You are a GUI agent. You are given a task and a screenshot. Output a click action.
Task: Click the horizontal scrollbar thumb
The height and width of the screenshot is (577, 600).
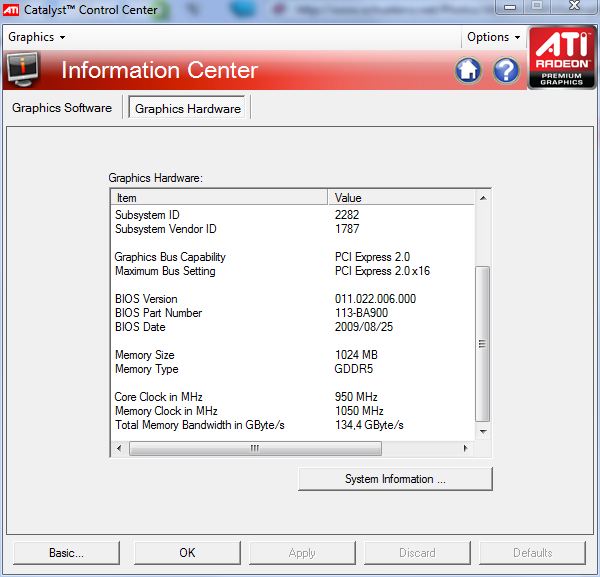coord(255,448)
